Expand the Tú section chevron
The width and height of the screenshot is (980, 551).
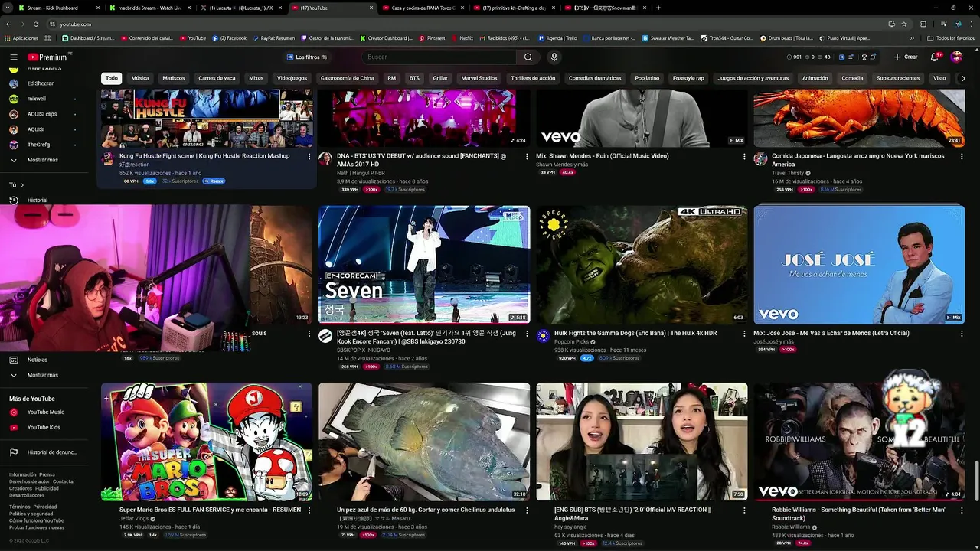tap(22, 185)
